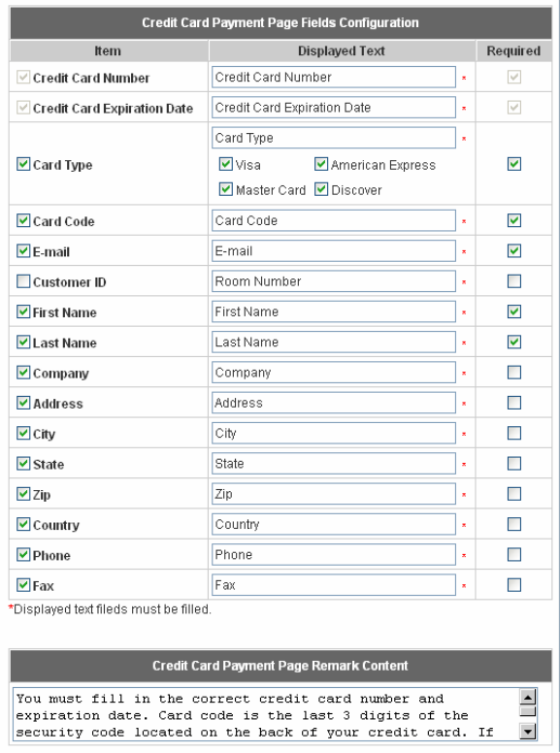
Task: Mark Company as a required field
Action: point(513,373)
